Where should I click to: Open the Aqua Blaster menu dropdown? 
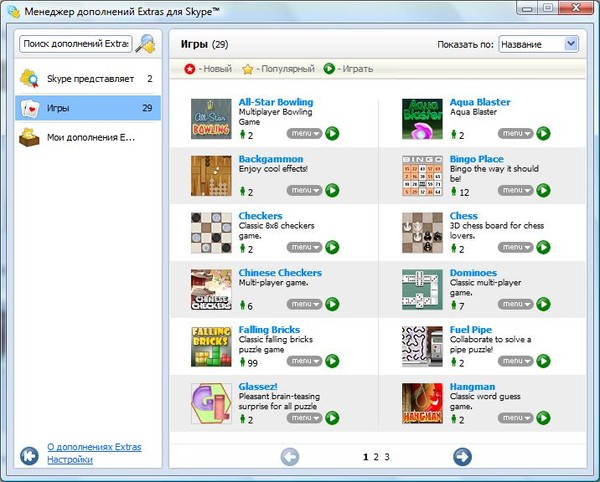(515, 134)
